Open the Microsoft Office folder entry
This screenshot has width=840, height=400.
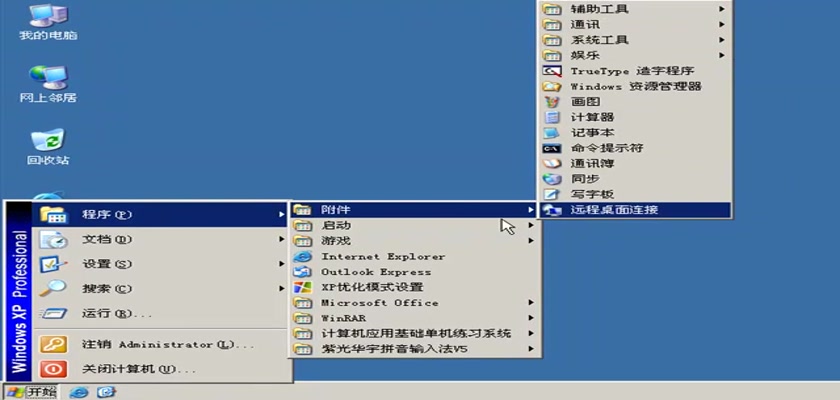coord(414,303)
